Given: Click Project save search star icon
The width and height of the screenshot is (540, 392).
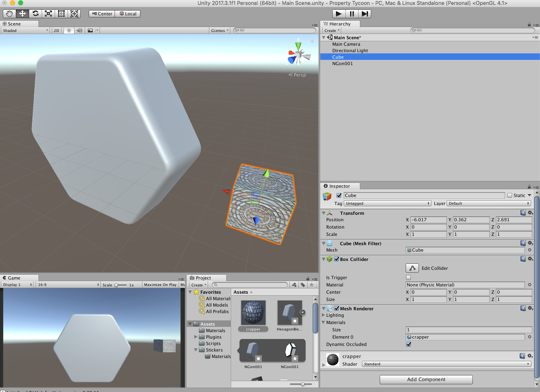Looking at the screenshot, I should click(311, 285).
